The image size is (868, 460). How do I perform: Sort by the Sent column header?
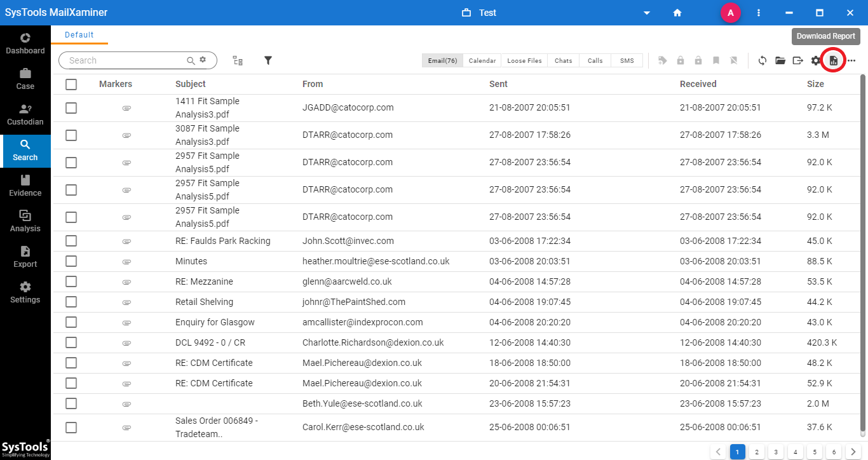tap(498, 84)
